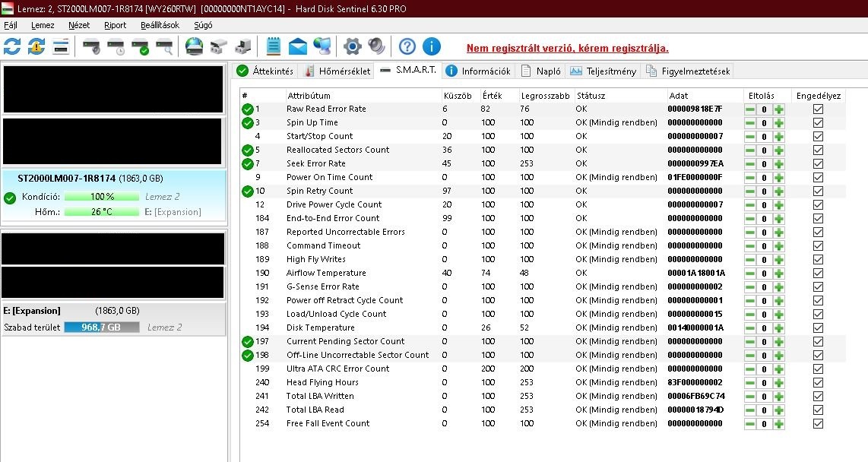868x462 pixels.
Task: Open the Beállítások menu
Action: 160,25
